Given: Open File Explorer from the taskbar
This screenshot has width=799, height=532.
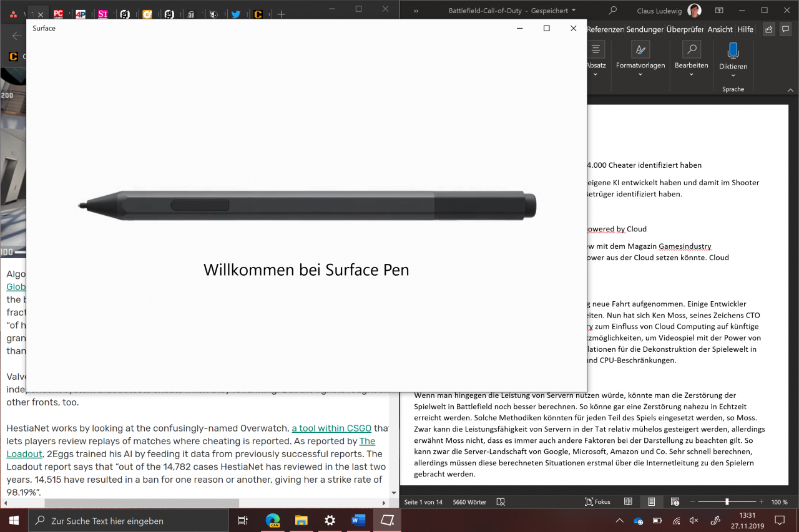Looking at the screenshot, I should pyautogui.click(x=301, y=520).
